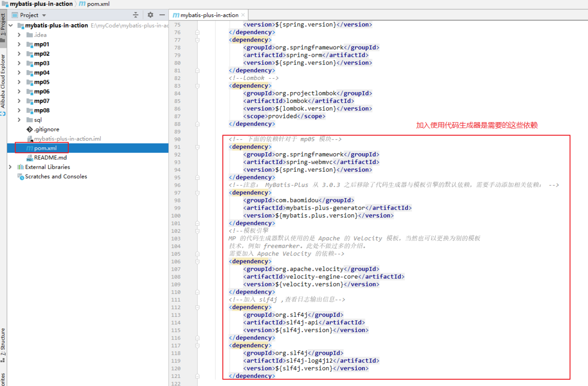Screen dimensions: 588x386
Task: Select the .gitignore file
Action: pyautogui.click(x=46, y=129)
